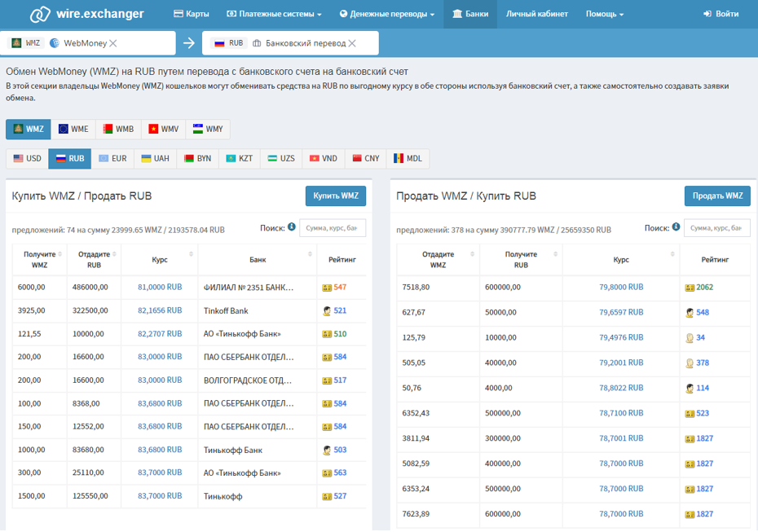Focus the buy-side search input field
This screenshot has width=758, height=532.
(333, 228)
